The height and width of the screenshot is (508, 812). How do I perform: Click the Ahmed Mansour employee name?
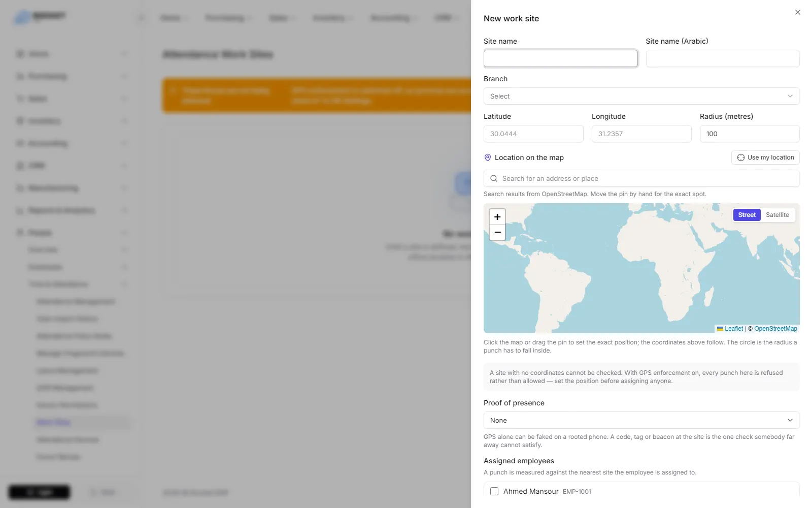click(531, 491)
